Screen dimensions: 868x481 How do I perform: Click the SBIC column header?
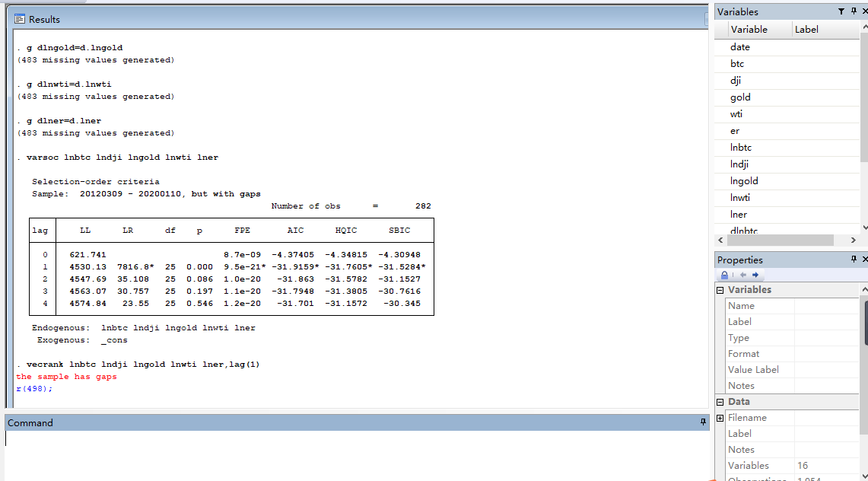(399, 231)
